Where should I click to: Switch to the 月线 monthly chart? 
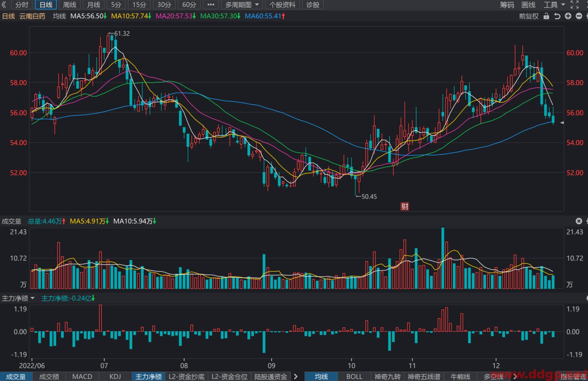93,5
